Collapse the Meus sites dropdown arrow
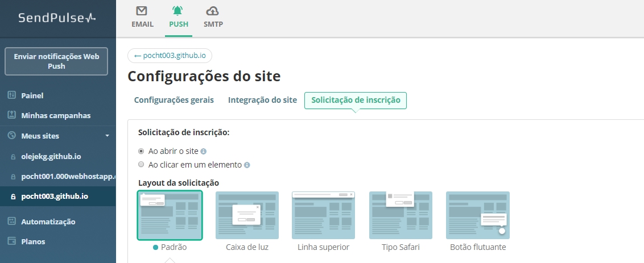 coord(107,136)
